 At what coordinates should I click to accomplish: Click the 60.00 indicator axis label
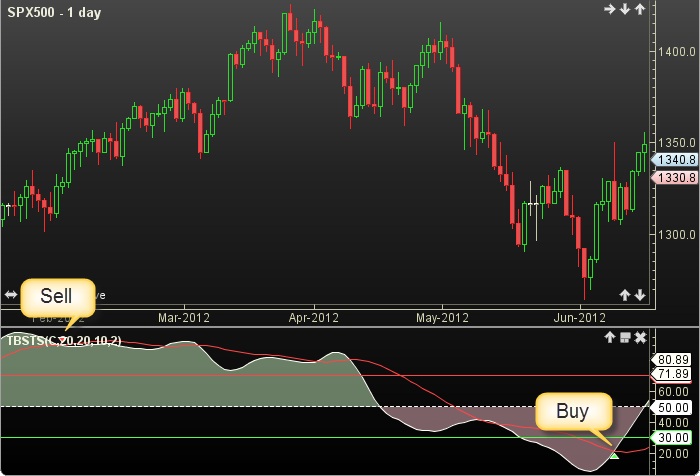674,392
